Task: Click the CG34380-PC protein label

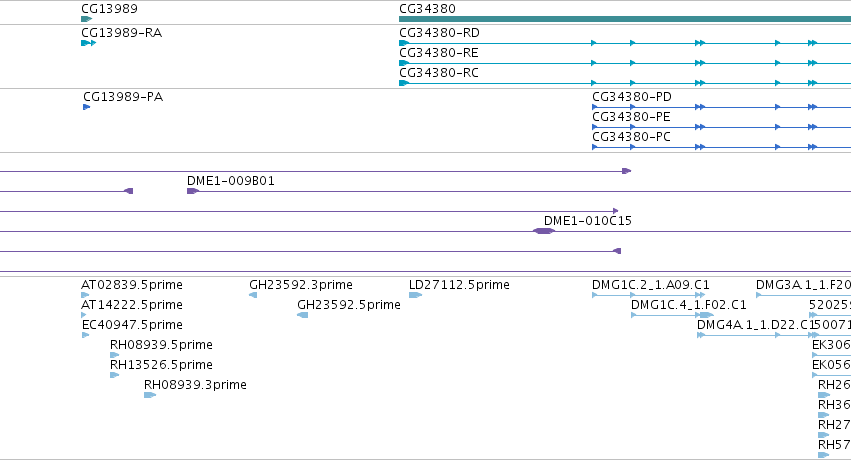Action: tap(631, 137)
